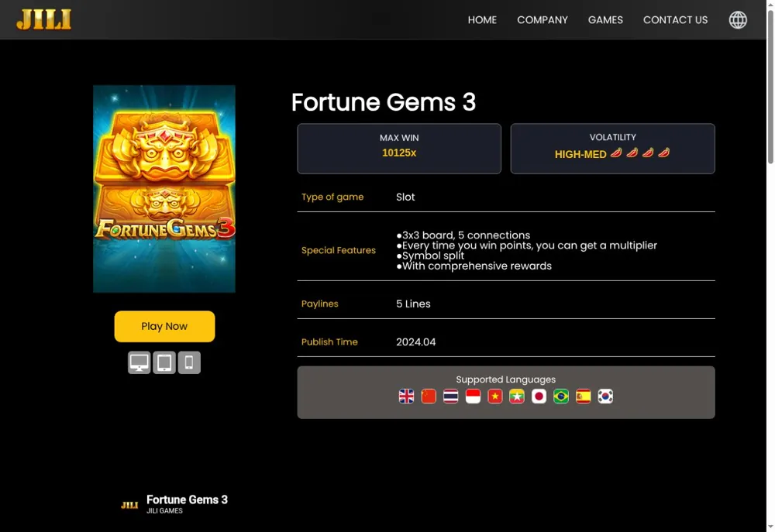Click the Myanmar flag icon
This screenshot has width=775, height=532.
pyautogui.click(x=517, y=396)
